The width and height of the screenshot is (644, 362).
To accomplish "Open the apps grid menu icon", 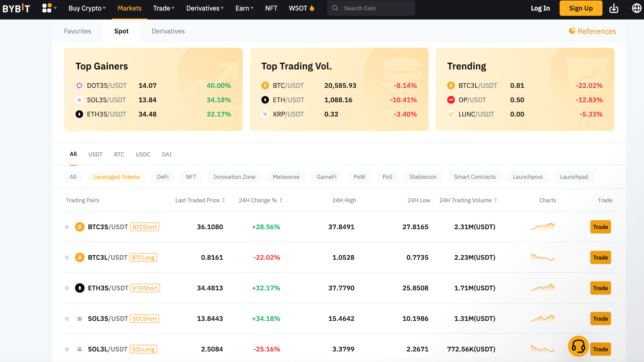I will [47, 8].
